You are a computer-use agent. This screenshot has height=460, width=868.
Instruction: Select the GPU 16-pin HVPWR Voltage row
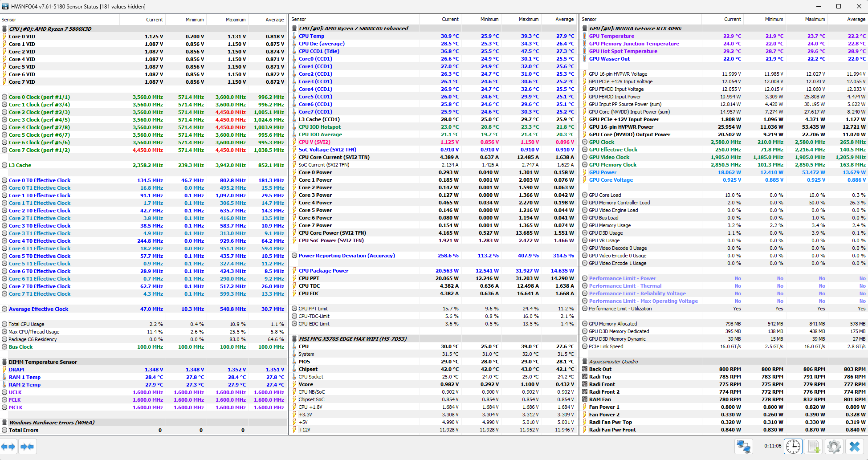(x=724, y=74)
